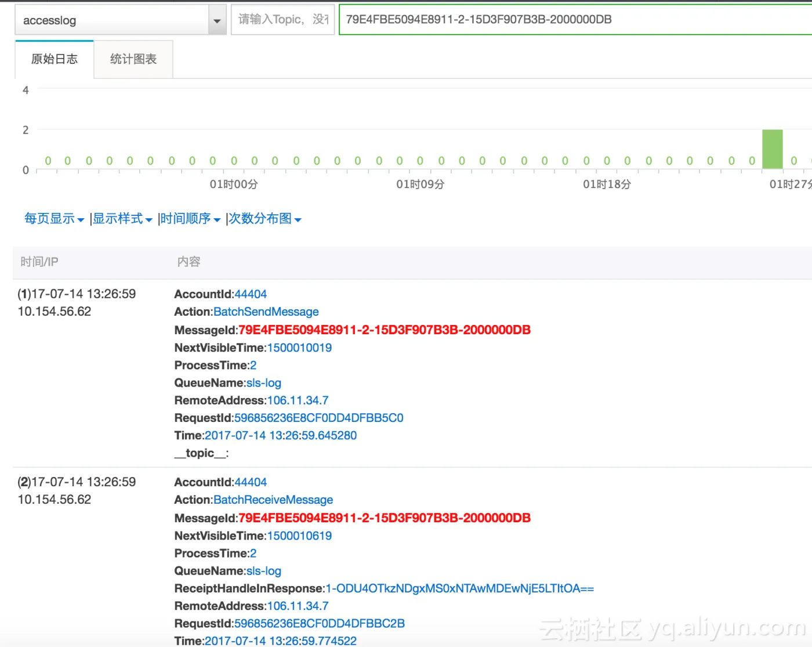Click the query box containing the MessageId
The width and height of the screenshot is (812, 647).
point(575,20)
